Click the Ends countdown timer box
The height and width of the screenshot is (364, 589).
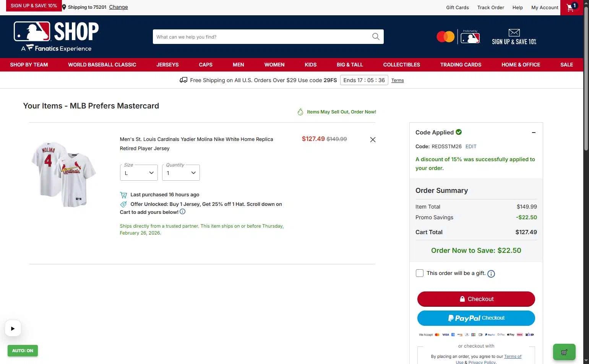pyautogui.click(x=364, y=80)
